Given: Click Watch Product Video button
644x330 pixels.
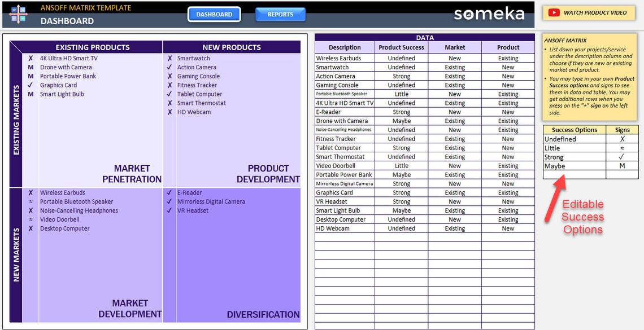Looking at the screenshot, I should click(590, 13).
